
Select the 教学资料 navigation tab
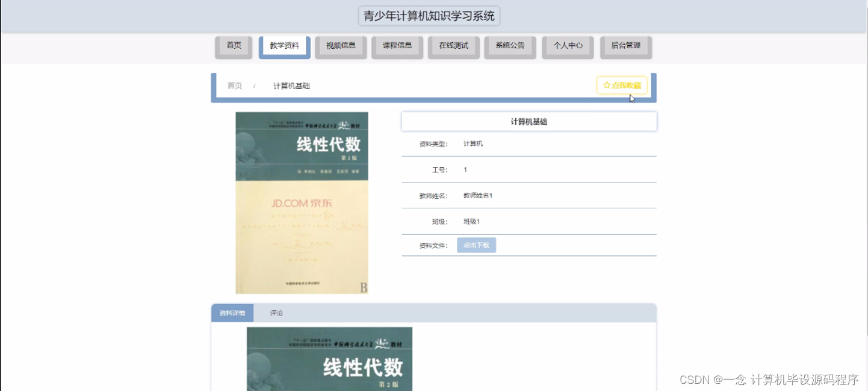284,46
